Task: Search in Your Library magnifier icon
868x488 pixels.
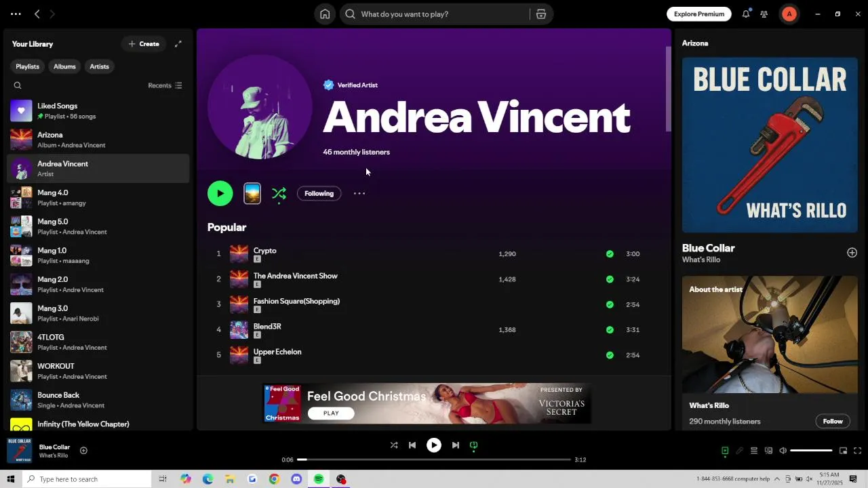Action: tap(18, 85)
